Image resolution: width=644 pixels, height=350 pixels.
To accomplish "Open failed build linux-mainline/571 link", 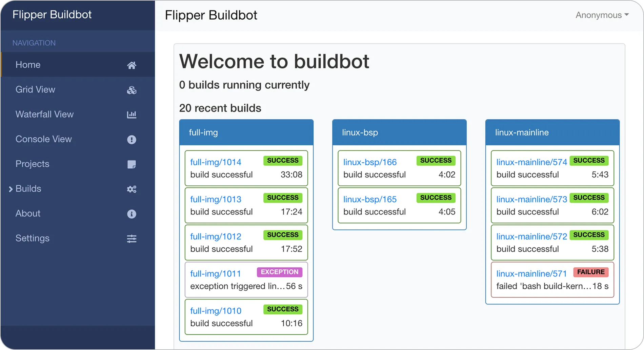I will [x=531, y=274].
